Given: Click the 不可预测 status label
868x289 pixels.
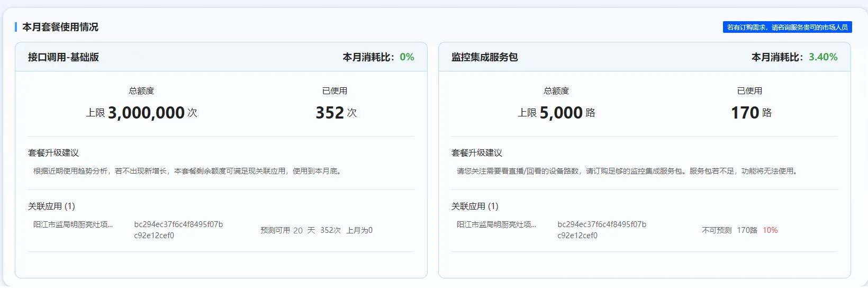Looking at the screenshot, I should (x=716, y=230).
